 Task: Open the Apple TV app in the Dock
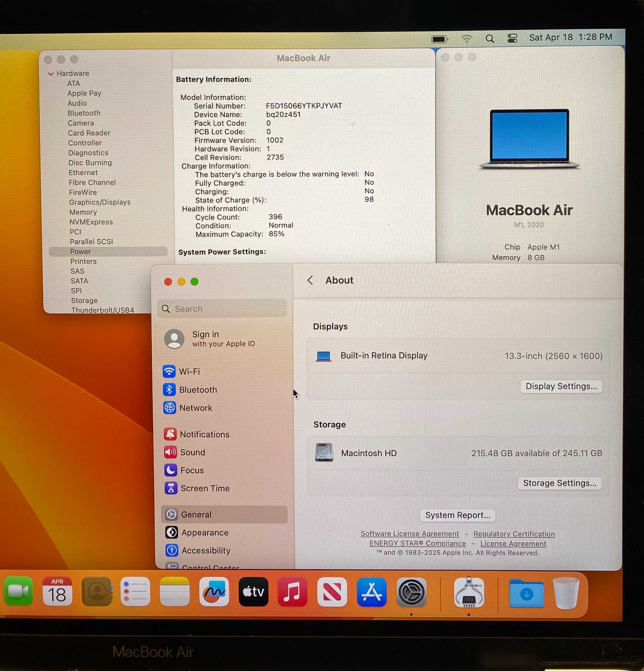pos(254,592)
